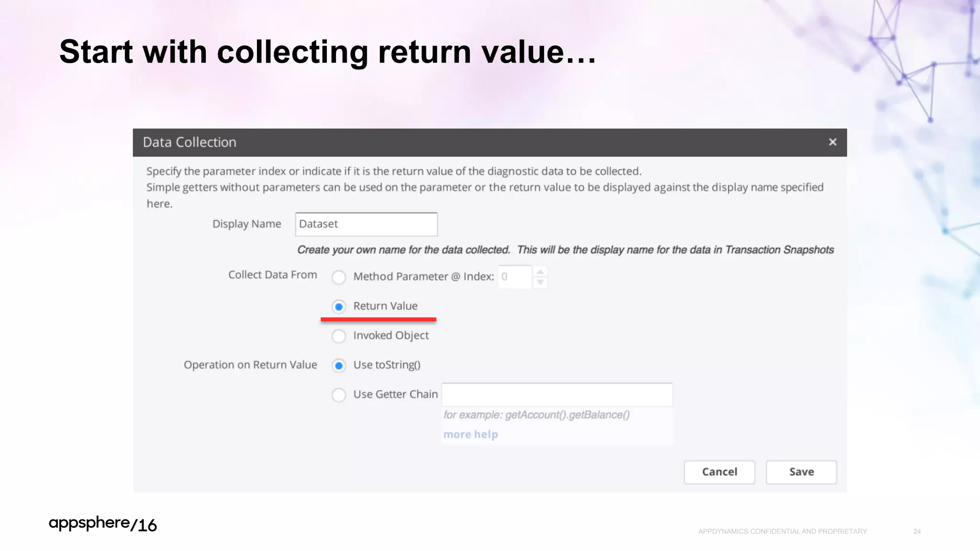Increase the parameter index with up arrow
Screen dimensions: 980x551
(x=540, y=272)
